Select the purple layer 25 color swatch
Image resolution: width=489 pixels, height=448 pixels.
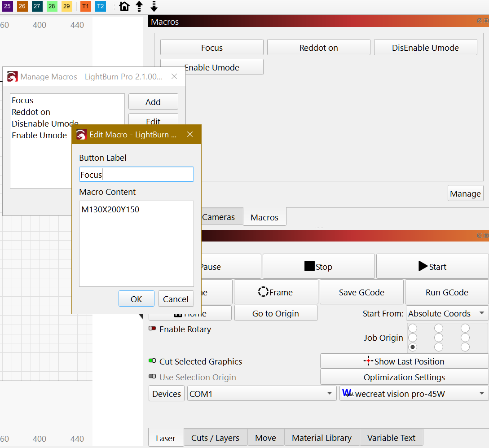pos(8,6)
